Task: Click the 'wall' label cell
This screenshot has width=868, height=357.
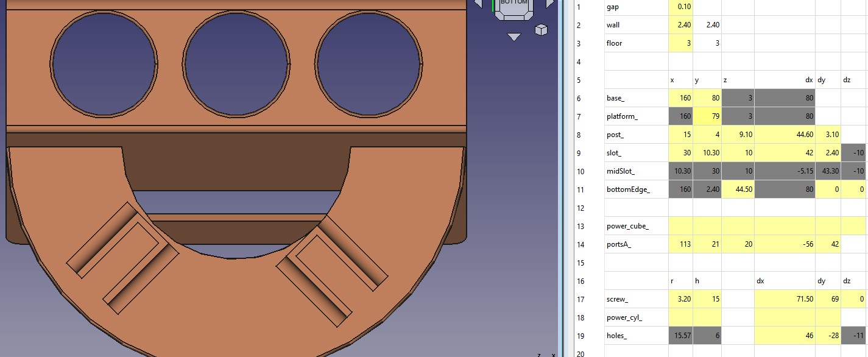Action: click(637, 25)
